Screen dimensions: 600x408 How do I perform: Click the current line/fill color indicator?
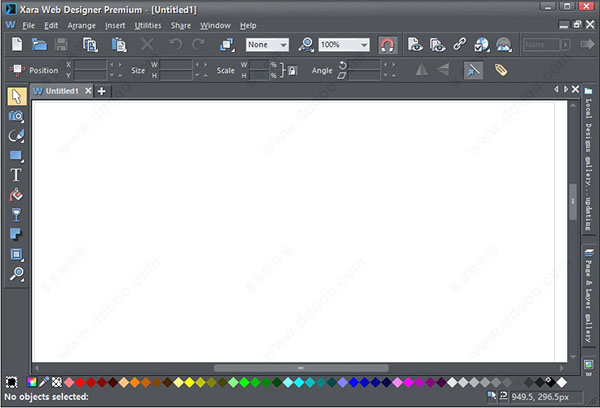11,382
